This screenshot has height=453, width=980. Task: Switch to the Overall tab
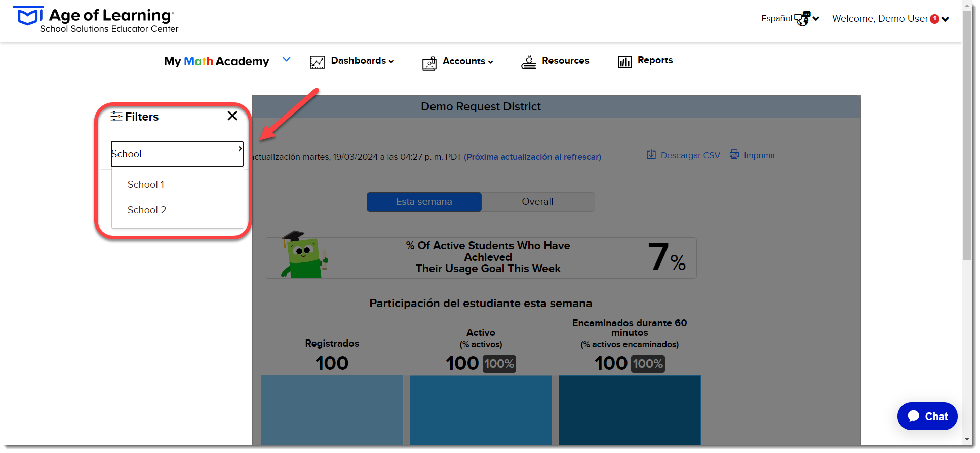(537, 202)
